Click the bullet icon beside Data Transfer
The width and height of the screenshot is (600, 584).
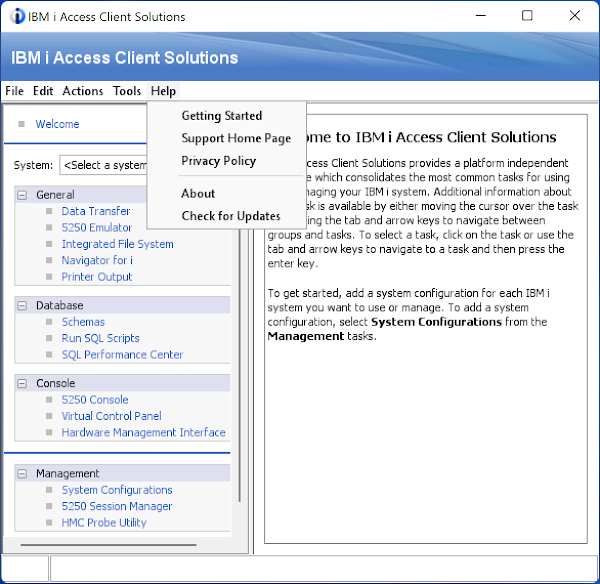pos(49,211)
